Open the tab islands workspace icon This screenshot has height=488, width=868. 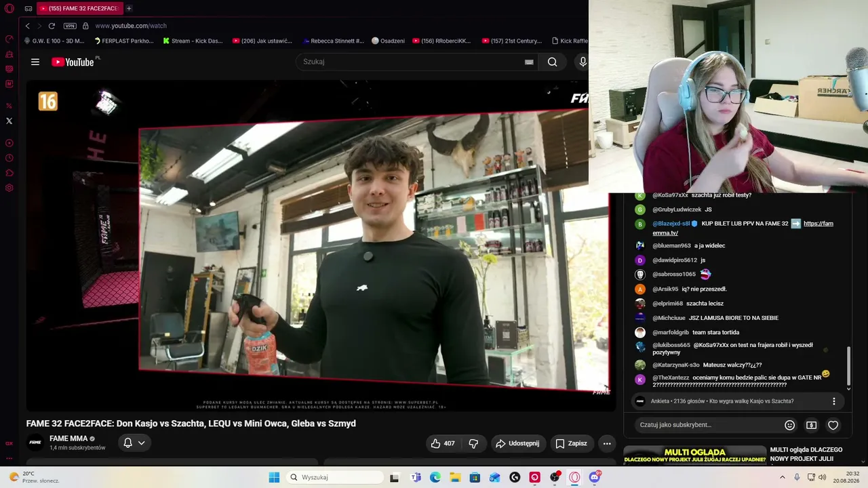(x=28, y=8)
